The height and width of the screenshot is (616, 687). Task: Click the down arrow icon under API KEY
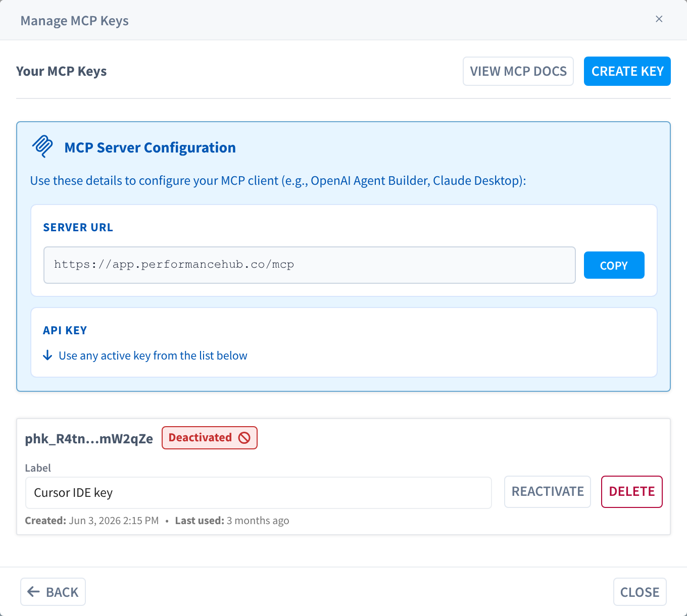click(47, 355)
